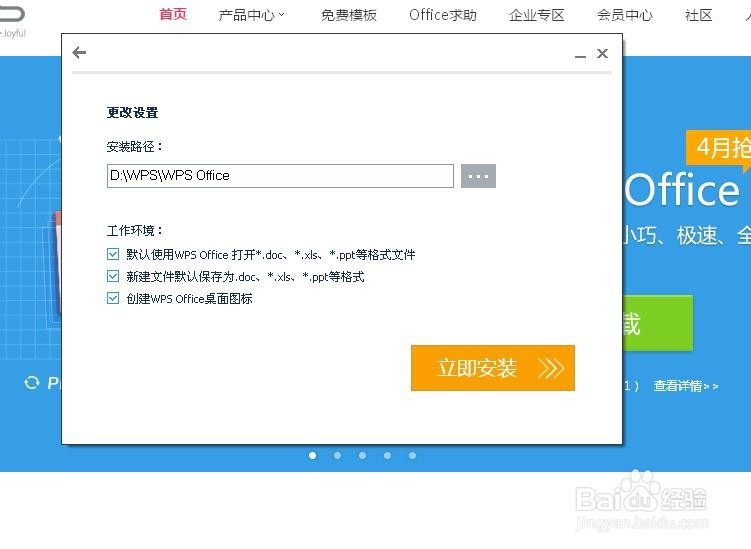Image resolution: width=751 pixels, height=549 pixels.
Task: Go back using the installer's back arrow
Action: pos(79,53)
